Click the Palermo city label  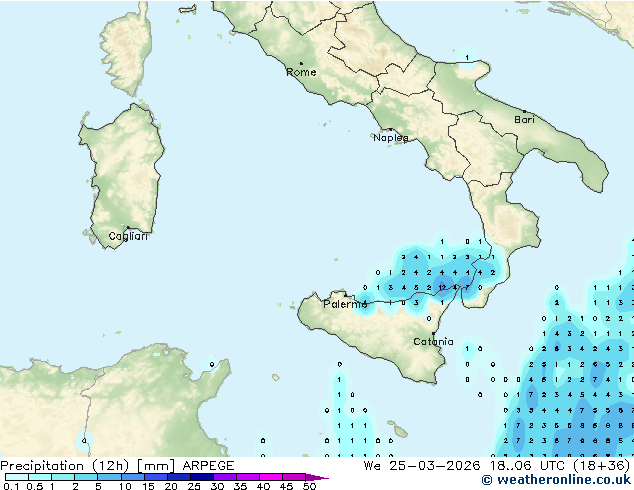tap(345, 304)
